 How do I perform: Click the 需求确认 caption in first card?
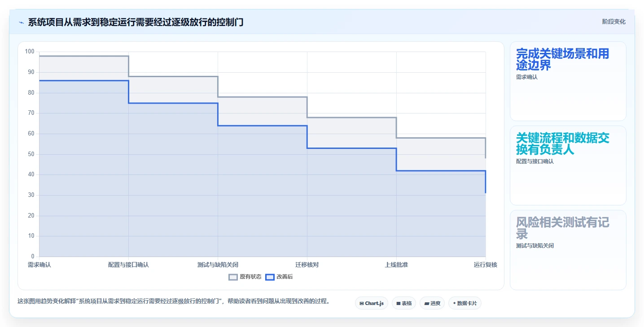527,77
